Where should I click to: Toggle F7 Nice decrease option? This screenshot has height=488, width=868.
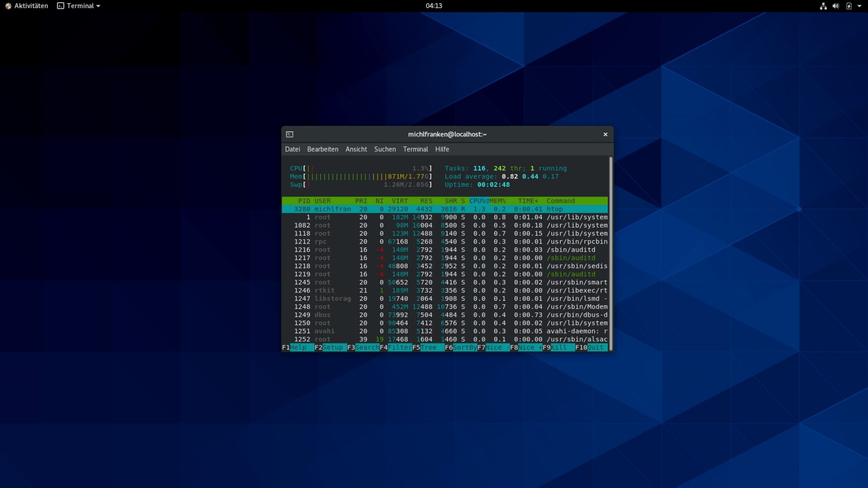coord(495,347)
